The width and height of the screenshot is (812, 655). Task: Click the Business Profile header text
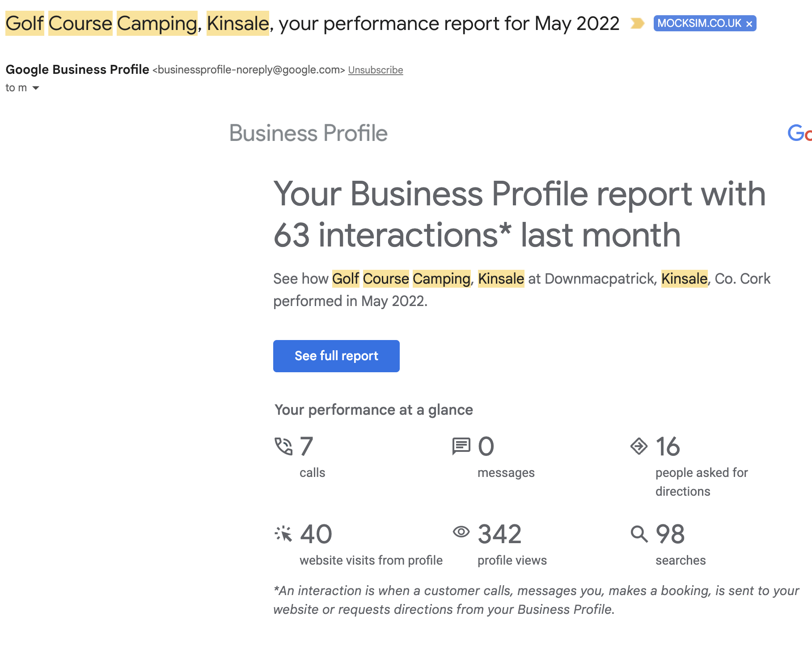coord(309,133)
